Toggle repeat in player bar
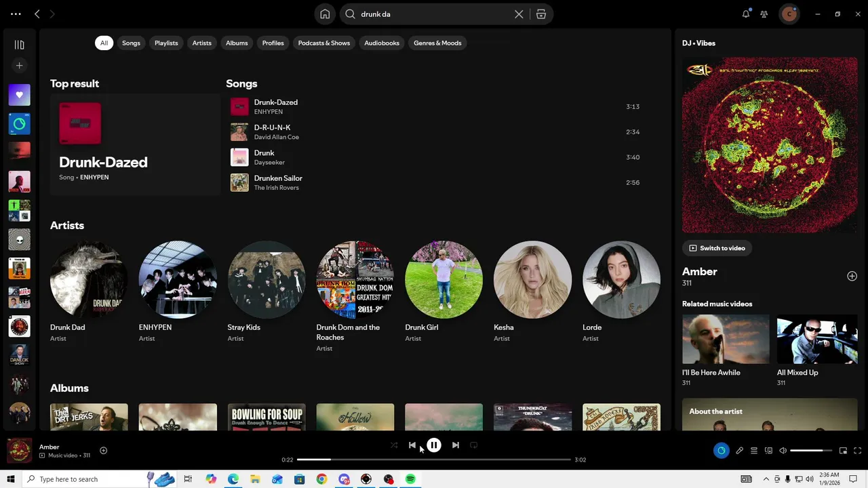 pos(474,445)
